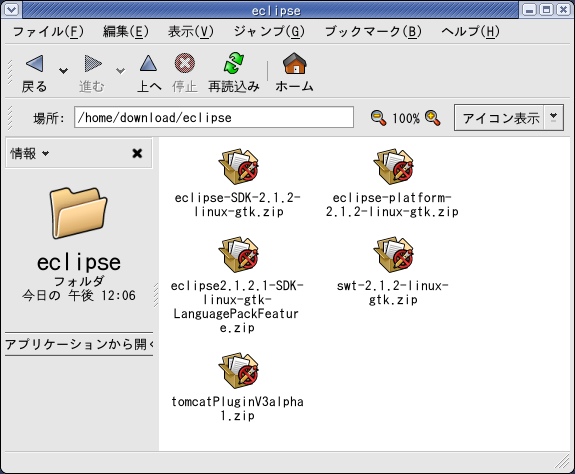575x474 pixels.
Task: Open the ブックマーク(B) menu
Action: click(x=373, y=32)
